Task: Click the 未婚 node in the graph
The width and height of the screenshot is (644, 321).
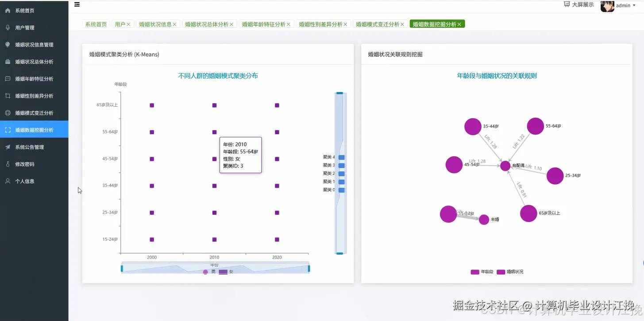Action: [x=484, y=220]
